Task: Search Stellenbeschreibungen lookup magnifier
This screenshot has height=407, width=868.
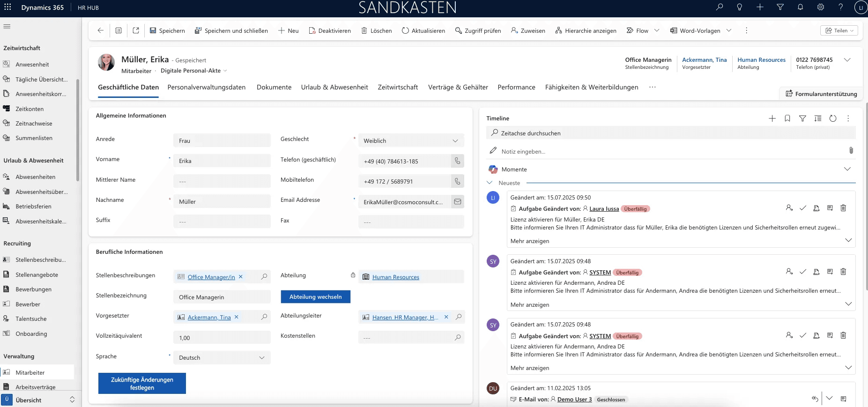Action: tap(264, 277)
